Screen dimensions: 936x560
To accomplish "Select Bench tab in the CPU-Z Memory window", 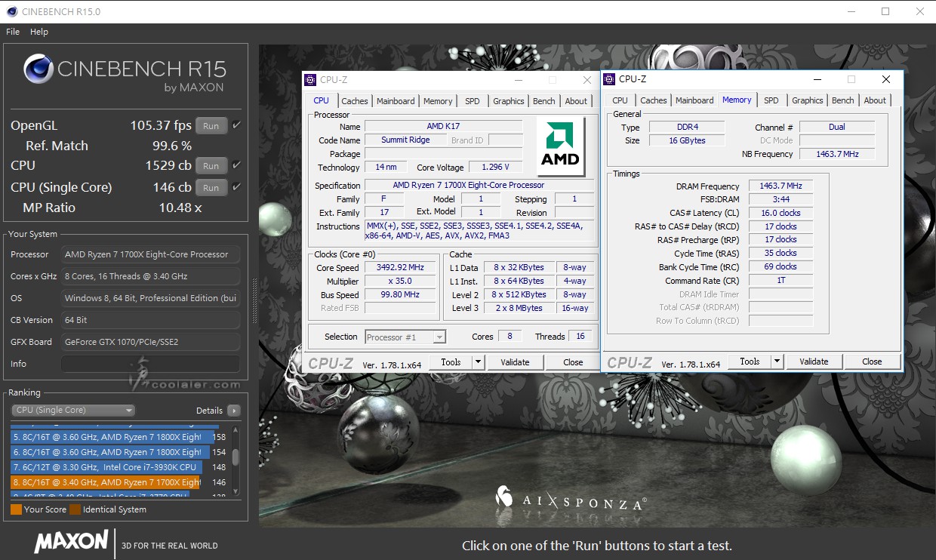I will [x=843, y=100].
